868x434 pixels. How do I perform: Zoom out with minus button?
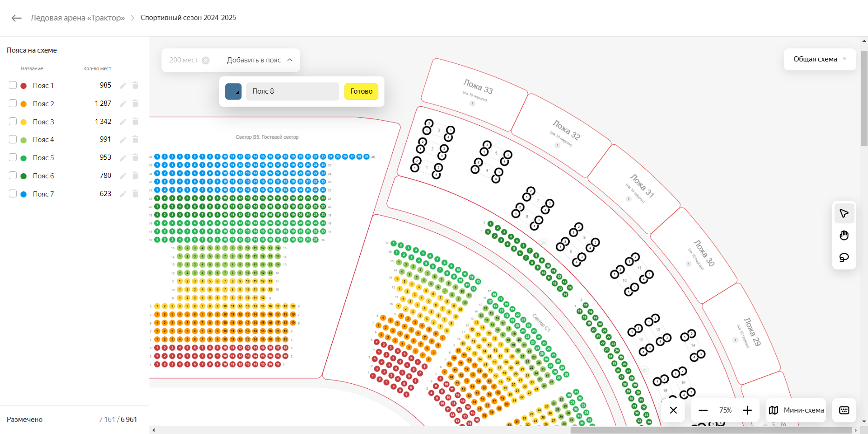click(x=703, y=410)
